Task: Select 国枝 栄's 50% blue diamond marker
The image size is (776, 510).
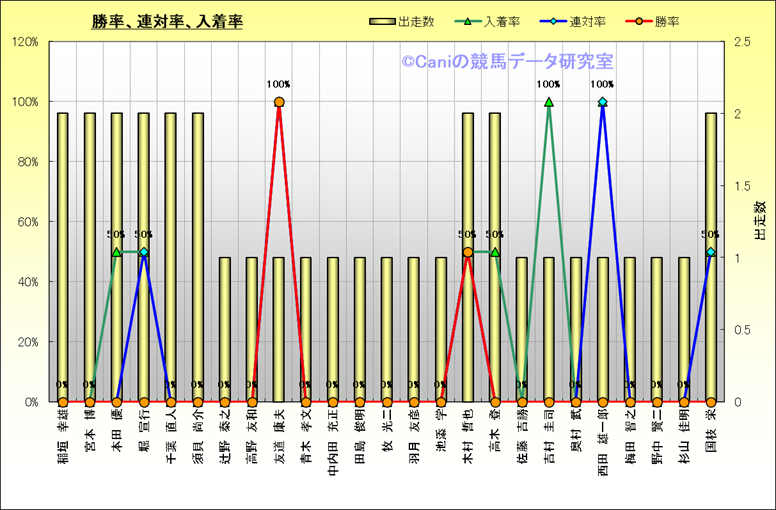Action: pyautogui.click(x=710, y=252)
